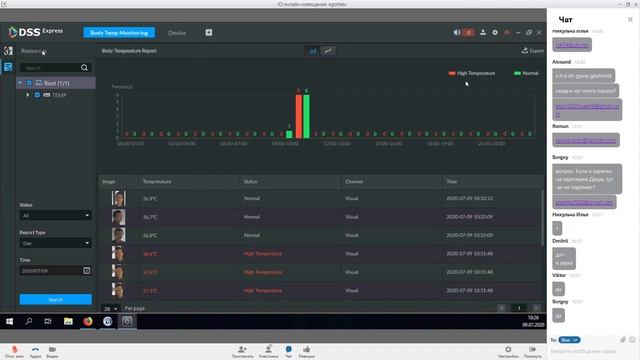
Task: Toggle the Root (1/1) checkbox
Action: (x=29, y=83)
